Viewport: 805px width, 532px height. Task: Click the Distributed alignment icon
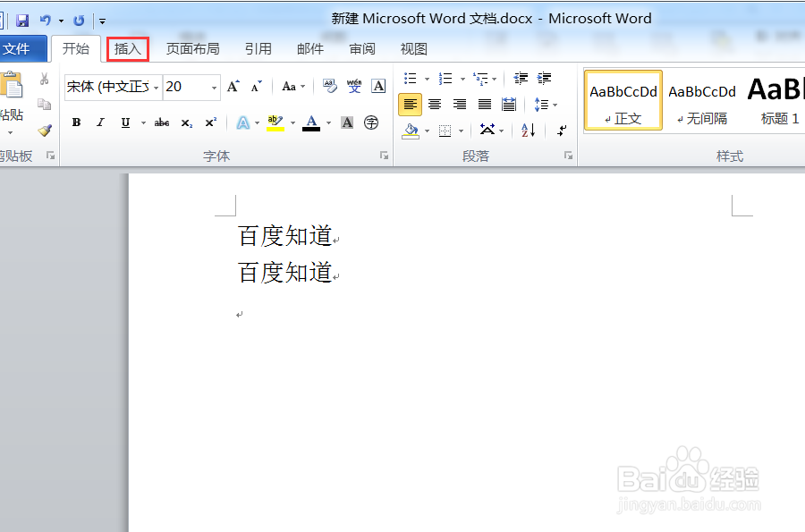(509, 105)
